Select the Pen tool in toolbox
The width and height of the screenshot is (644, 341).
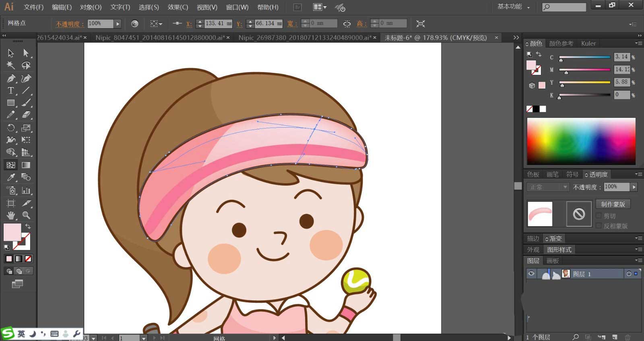[x=11, y=79]
